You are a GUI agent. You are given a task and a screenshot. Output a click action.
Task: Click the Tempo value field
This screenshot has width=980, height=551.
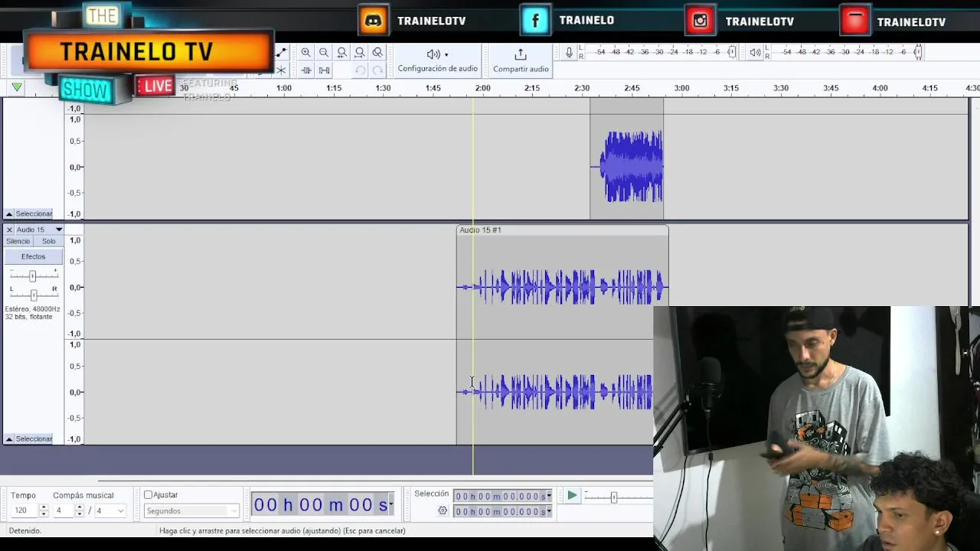point(24,510)
